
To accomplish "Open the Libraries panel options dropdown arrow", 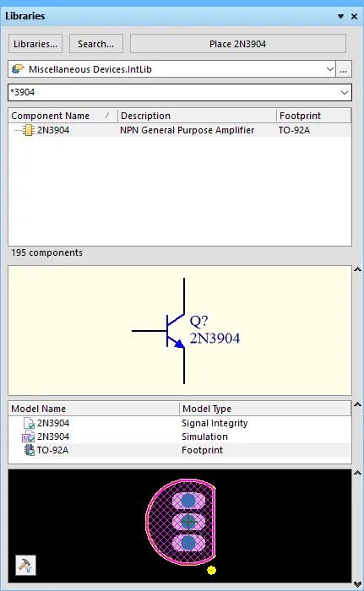I will pos(340,16).
